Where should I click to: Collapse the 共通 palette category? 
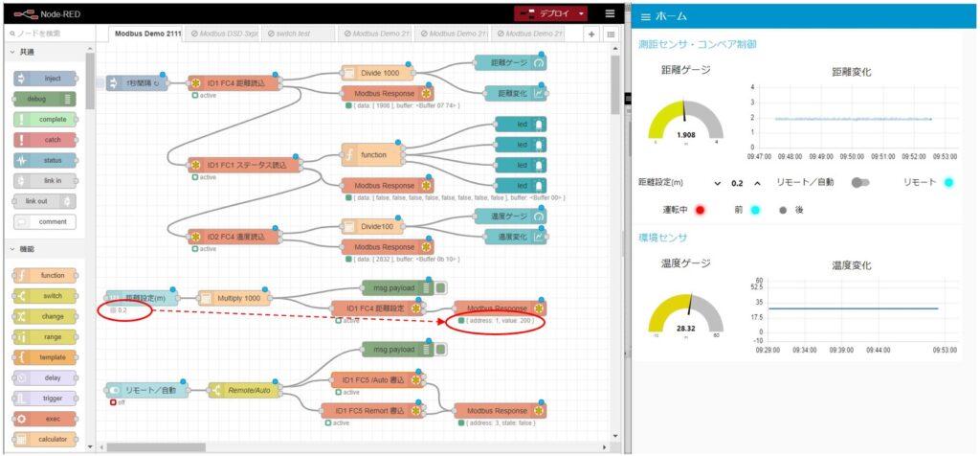click(x=11, y=52)
